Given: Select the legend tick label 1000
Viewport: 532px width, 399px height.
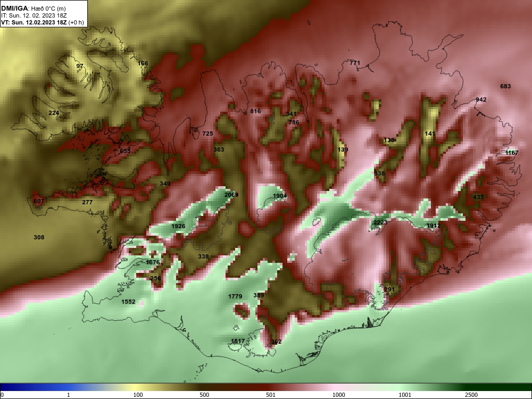Looking at the screenshot, I should tap(338, 395).
